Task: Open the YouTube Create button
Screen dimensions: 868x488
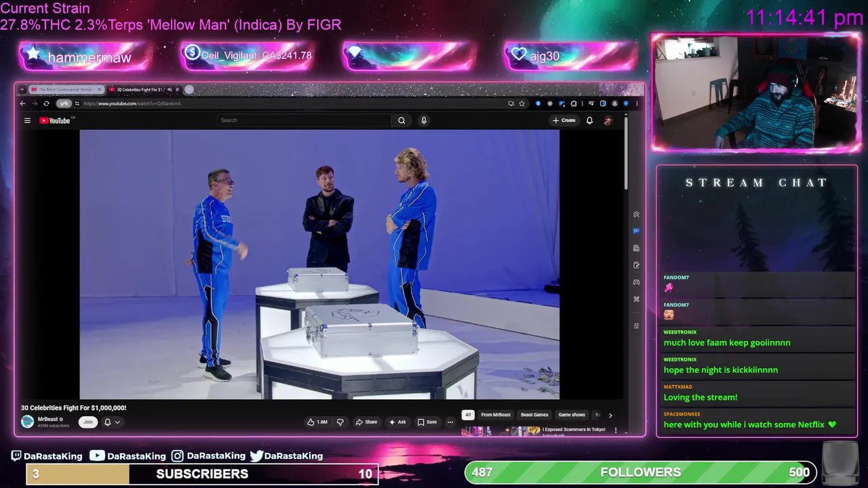Action: tap(564, 120)
